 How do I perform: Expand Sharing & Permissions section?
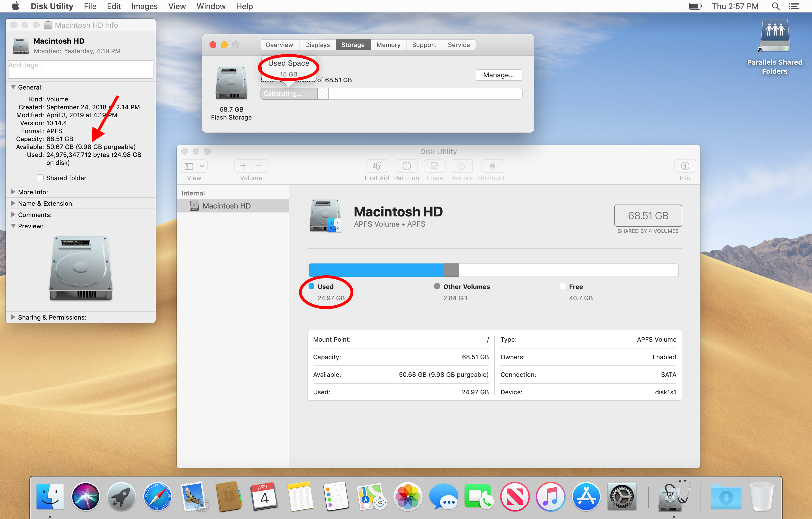tap(13, 317)
